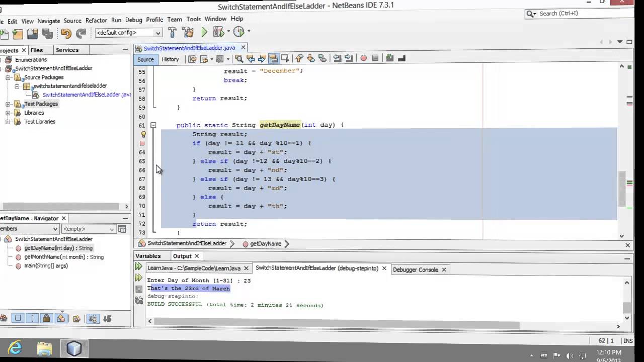
Task: Click getDayName in the breadcrumb bar
Action: click(x=266, y=244)
